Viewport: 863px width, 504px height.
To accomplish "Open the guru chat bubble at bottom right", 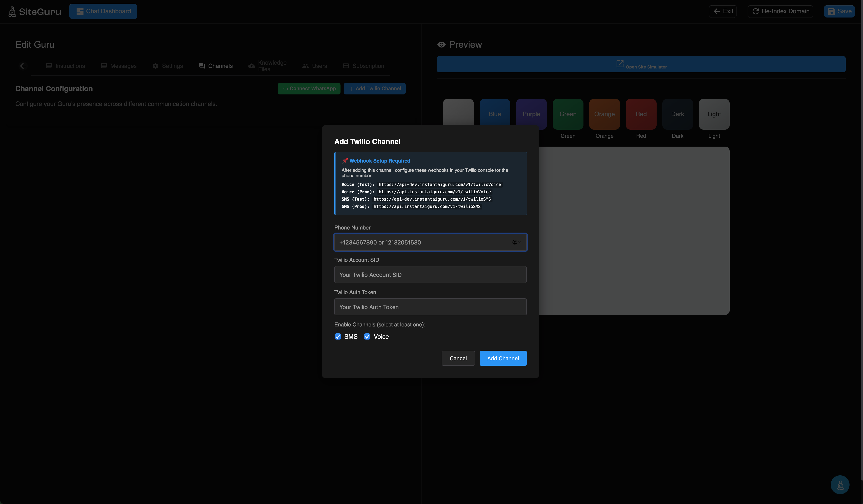I will [840, 485].
